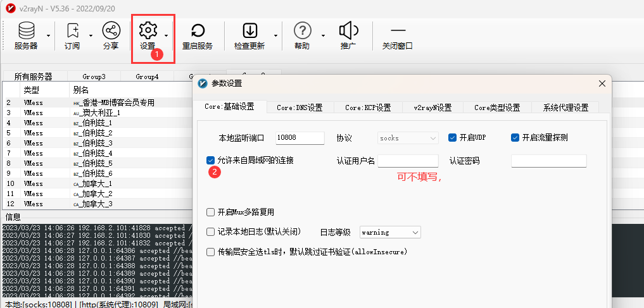644x308 pixels.
Task: Switch to the 系统代理设置 tab
Action: coord(565,108)
